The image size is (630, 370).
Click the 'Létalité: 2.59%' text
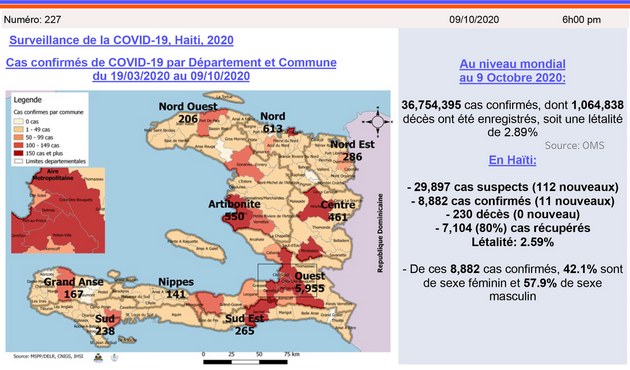click(x=513, y=242)
